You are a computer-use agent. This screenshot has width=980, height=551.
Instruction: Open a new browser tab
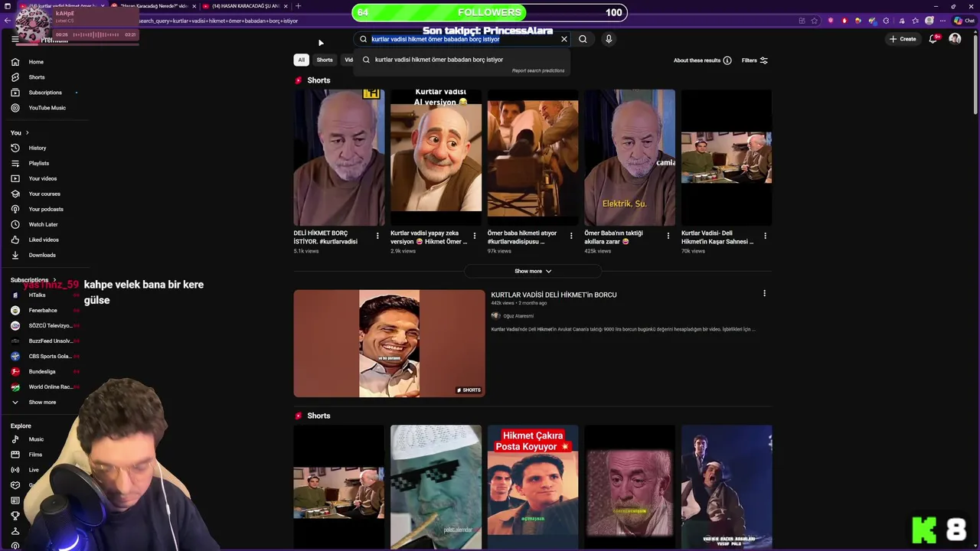[x=298, y=6]
